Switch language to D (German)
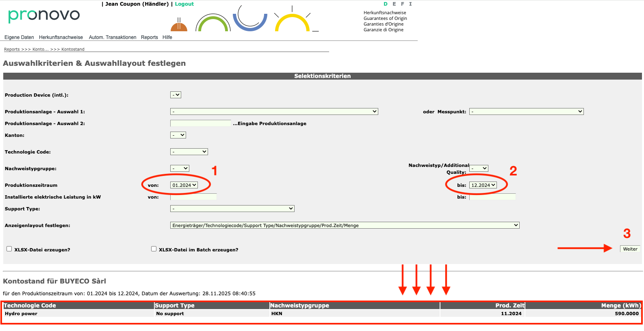This screenshot has height=331, width=644. point(386,4)
